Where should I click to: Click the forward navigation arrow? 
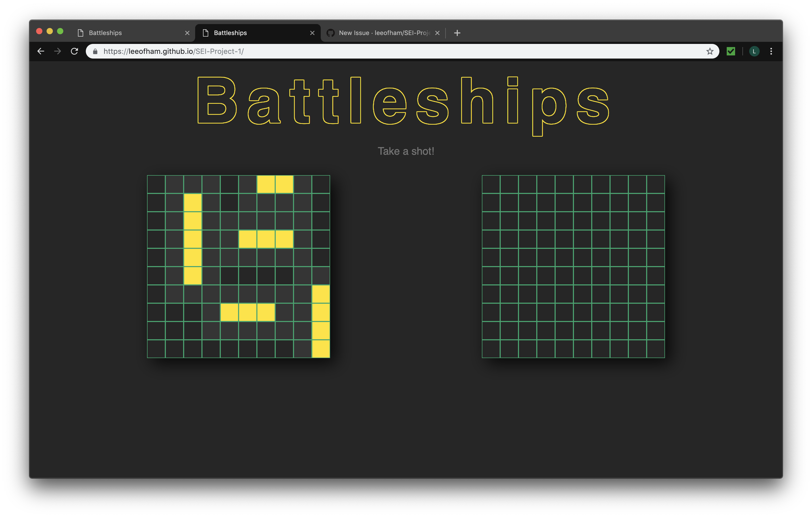click(58, 51)
